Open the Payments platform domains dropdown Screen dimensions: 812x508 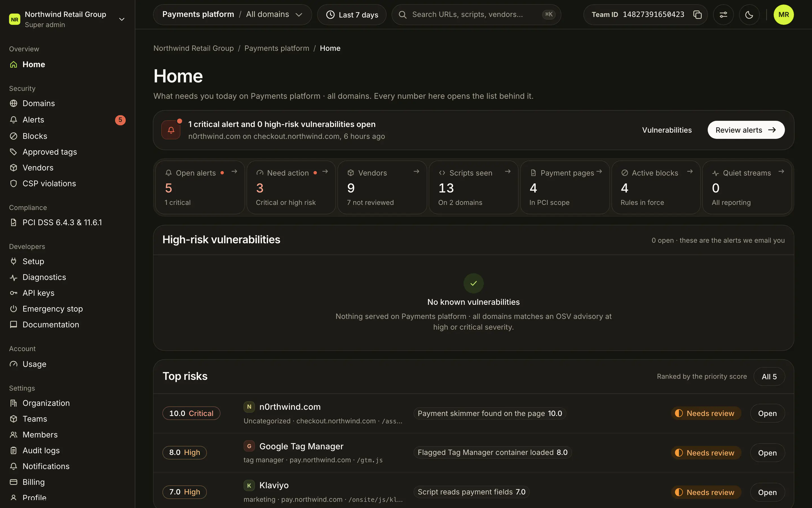[x=232, y=14]
